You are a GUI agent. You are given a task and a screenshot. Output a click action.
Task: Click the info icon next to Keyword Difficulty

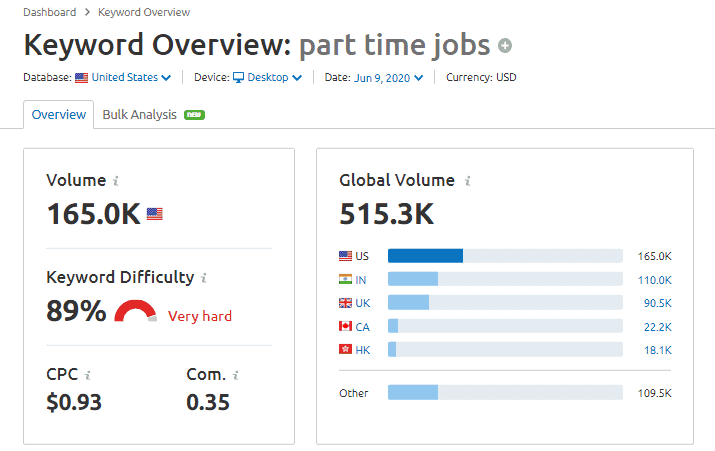[204, 278]
